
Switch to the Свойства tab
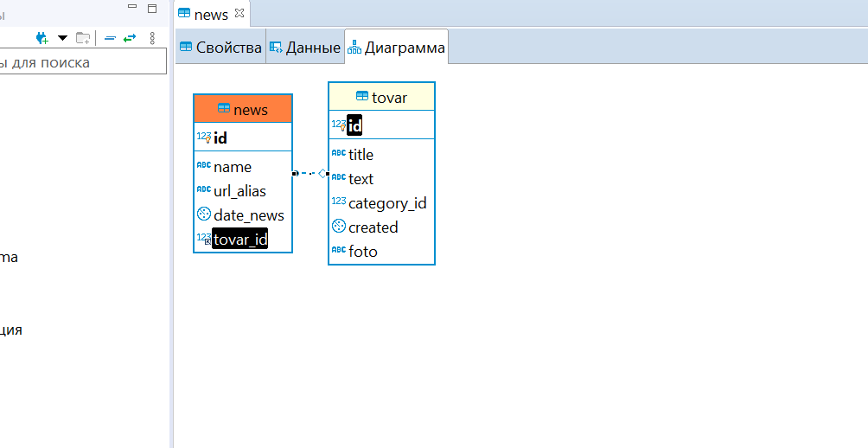tap(220, 48)
